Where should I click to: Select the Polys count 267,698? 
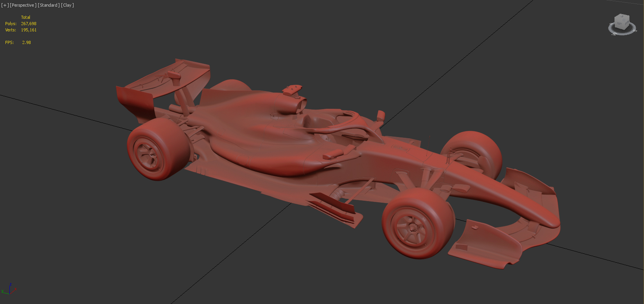pyautogui.click(x=29, y=24)
